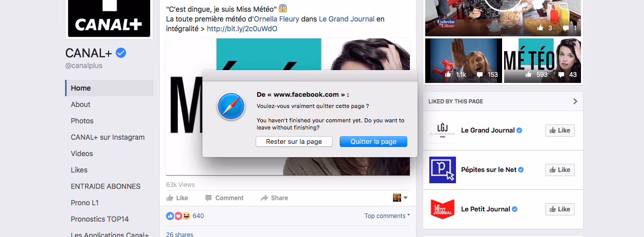644x237 pixels.
Task: Click the blue like reaction icon
Action: pos(170,216)
